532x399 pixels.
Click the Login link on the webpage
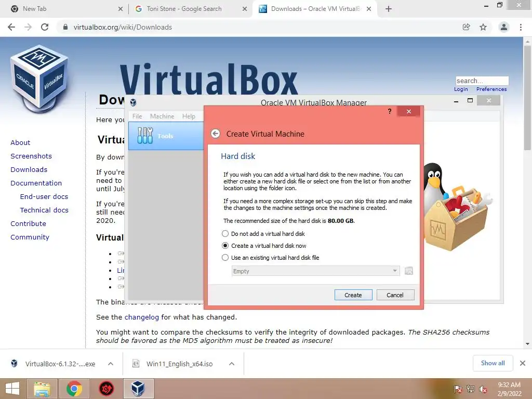click(x=461, y=89)
